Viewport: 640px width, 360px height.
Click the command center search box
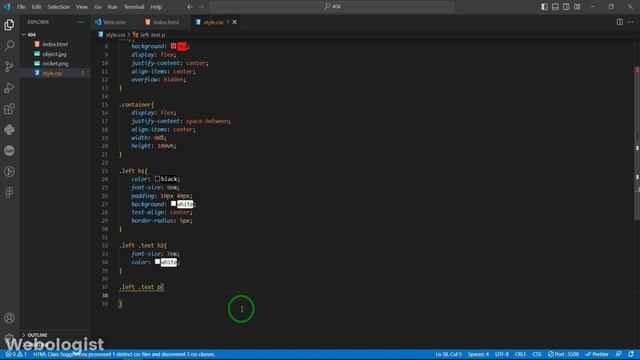(x=332, y=7)
